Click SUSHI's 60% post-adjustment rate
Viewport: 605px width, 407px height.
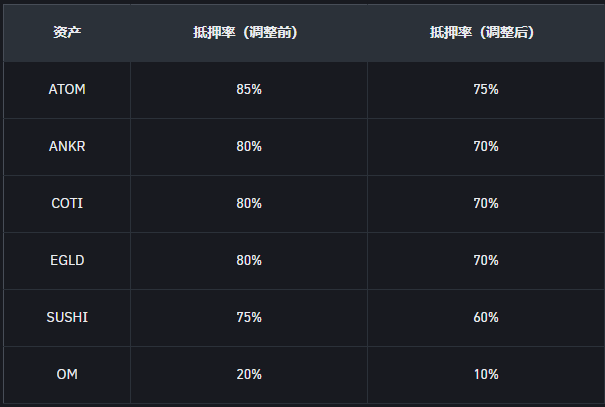(x=486, y=317)
